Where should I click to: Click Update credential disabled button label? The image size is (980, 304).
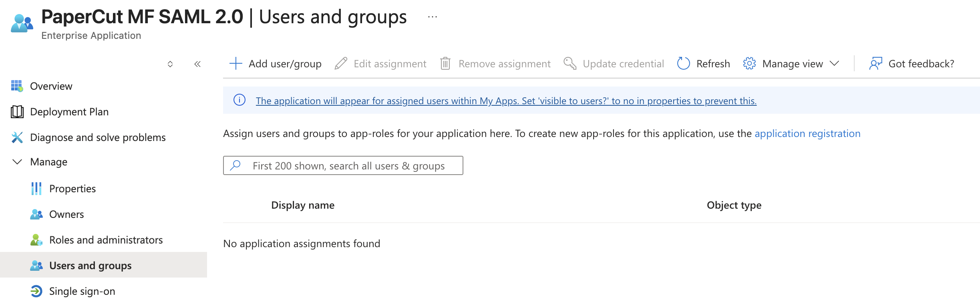coord(623,64)
